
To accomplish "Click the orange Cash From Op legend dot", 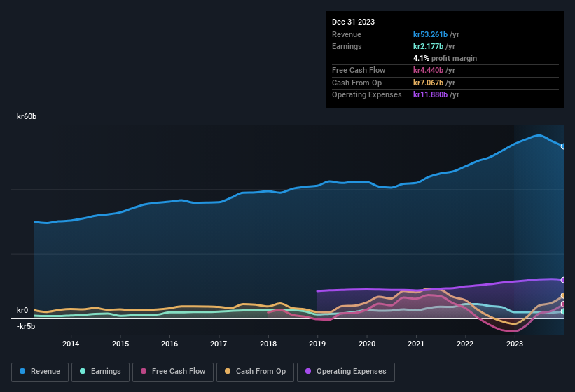I will coord(228,372).
